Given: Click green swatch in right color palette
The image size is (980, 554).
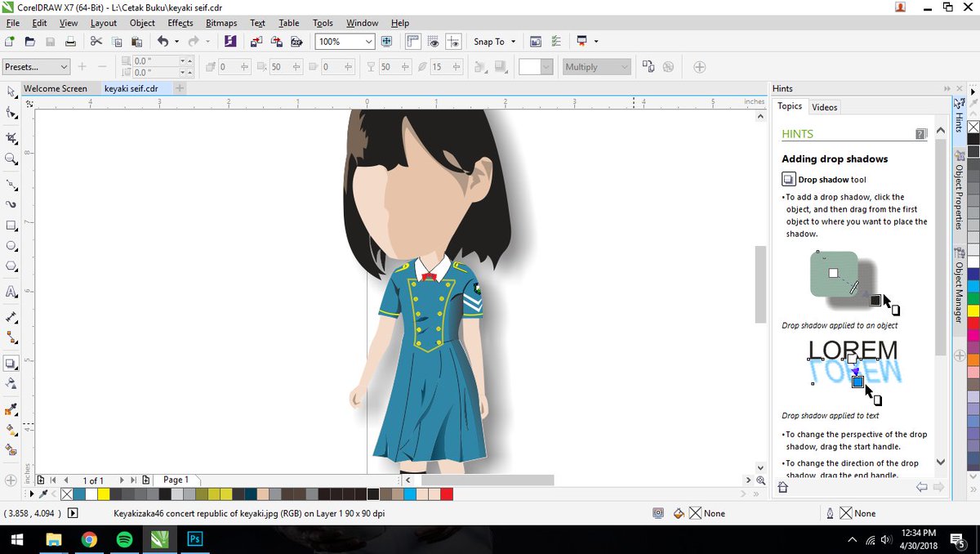Looking at the screenshot, I should pos(973,299).
